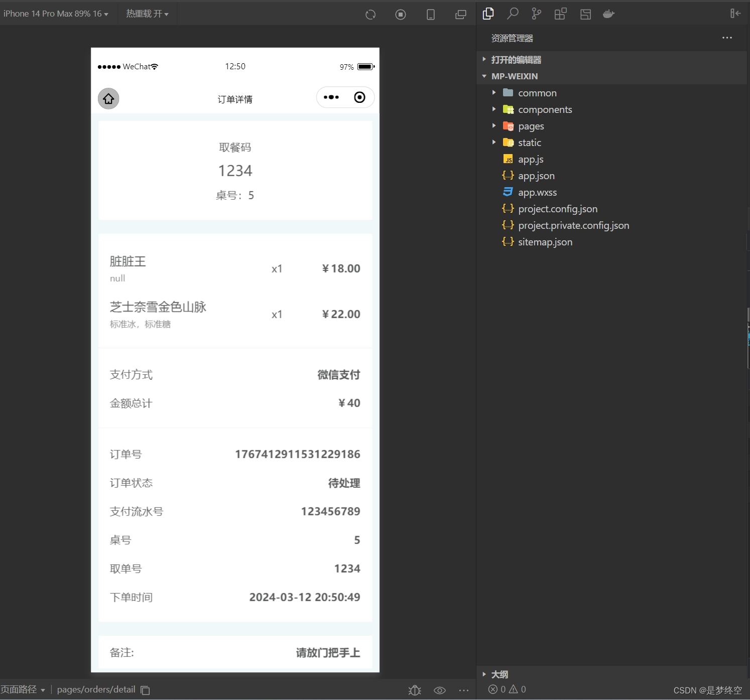Screen dimensions: 750x700
Task: Open the app.wxss file
Action: (537, 192)
